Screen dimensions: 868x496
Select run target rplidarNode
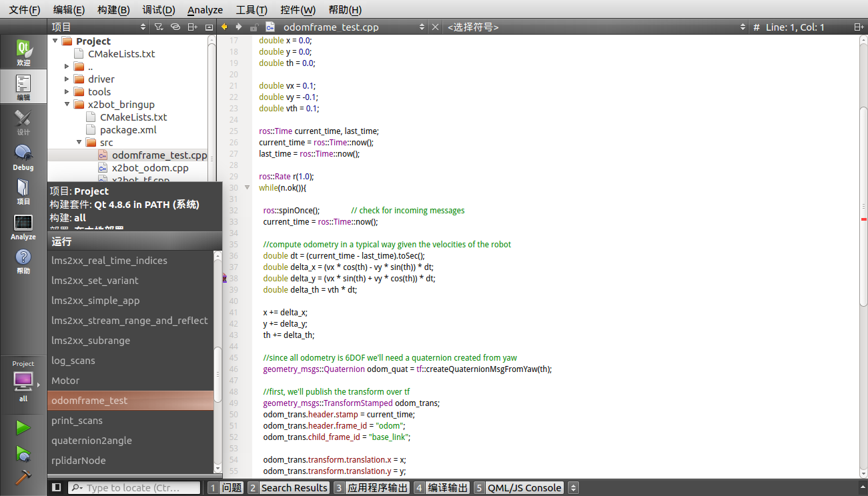[x=131, y=460]
